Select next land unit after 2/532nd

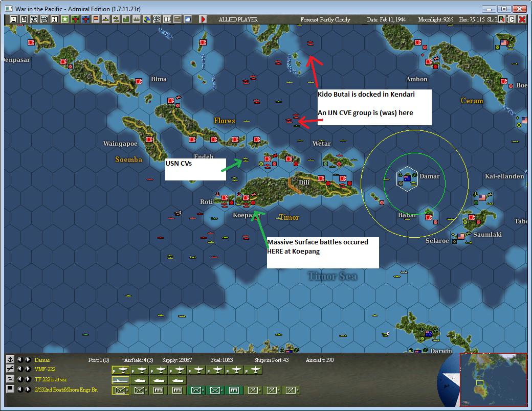(28, 390)
